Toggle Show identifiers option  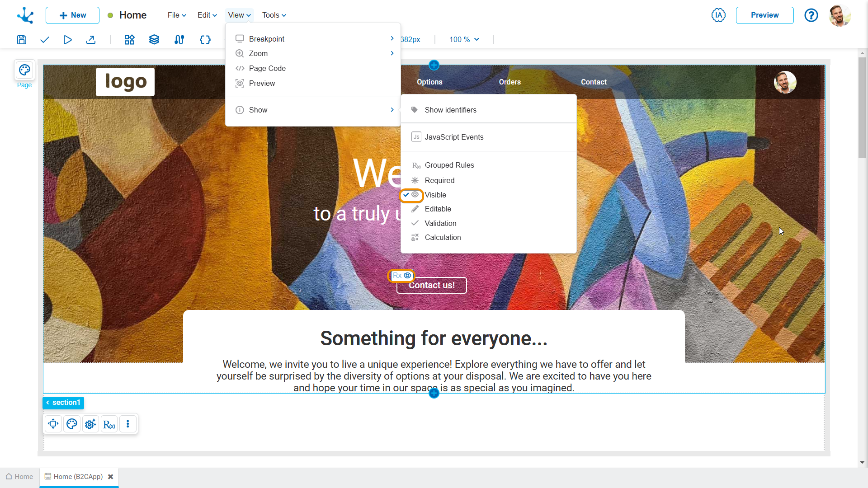pos(450,110)
